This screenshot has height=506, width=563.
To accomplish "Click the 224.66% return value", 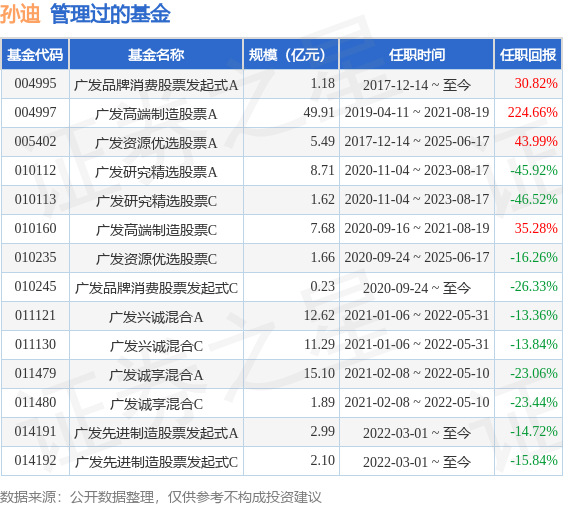I will coord(532,112).
